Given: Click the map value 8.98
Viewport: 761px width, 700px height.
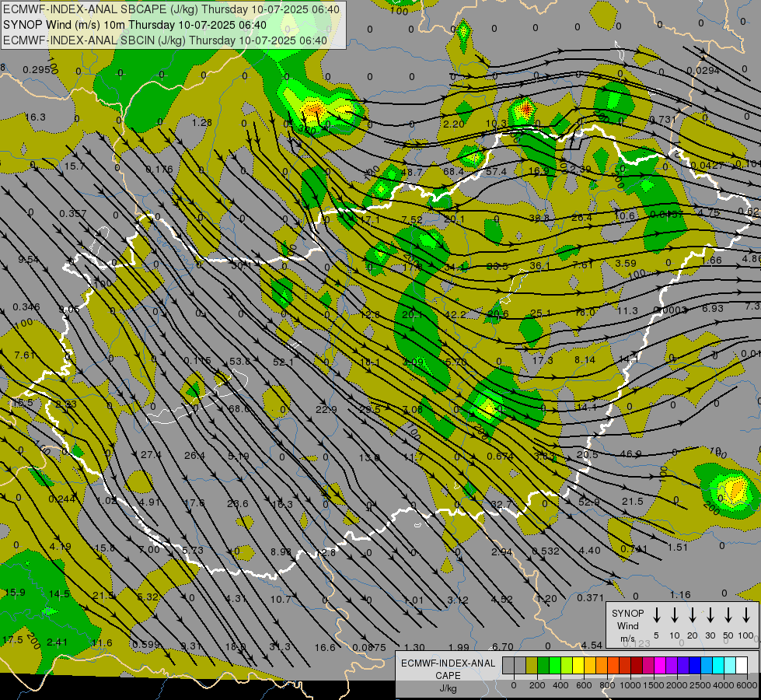Looking at the screenshot, I should pos(281,551).
